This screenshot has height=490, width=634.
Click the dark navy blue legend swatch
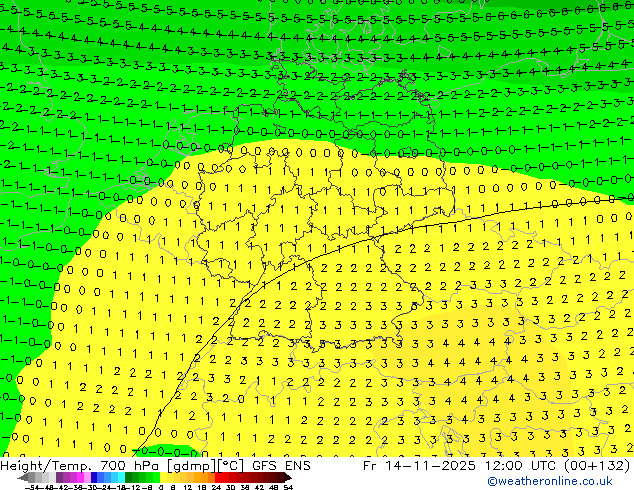point(94,477)
